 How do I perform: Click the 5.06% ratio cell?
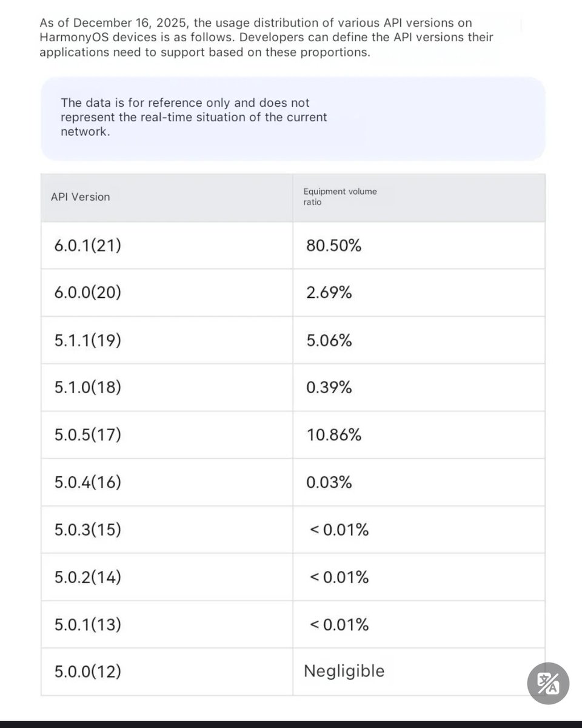419,340
